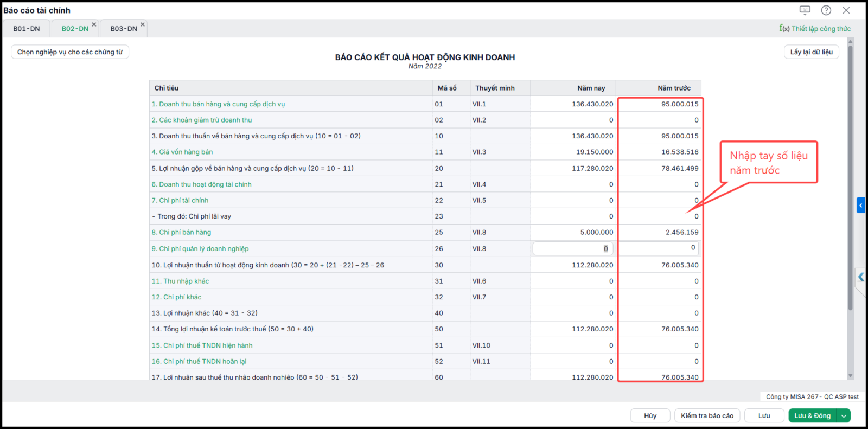Open link 8. Chi phí bán hàng
868x429 pixels.
181,233
